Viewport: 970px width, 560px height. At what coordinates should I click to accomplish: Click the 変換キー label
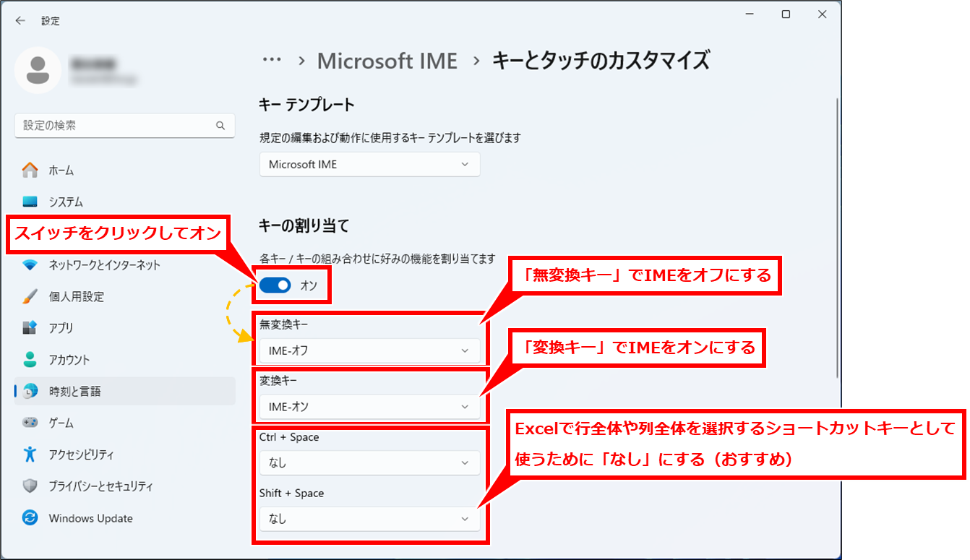278,381
